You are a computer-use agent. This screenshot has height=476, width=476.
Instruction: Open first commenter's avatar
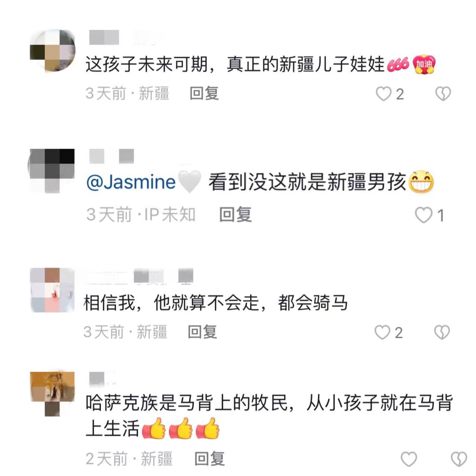point(52,51)
